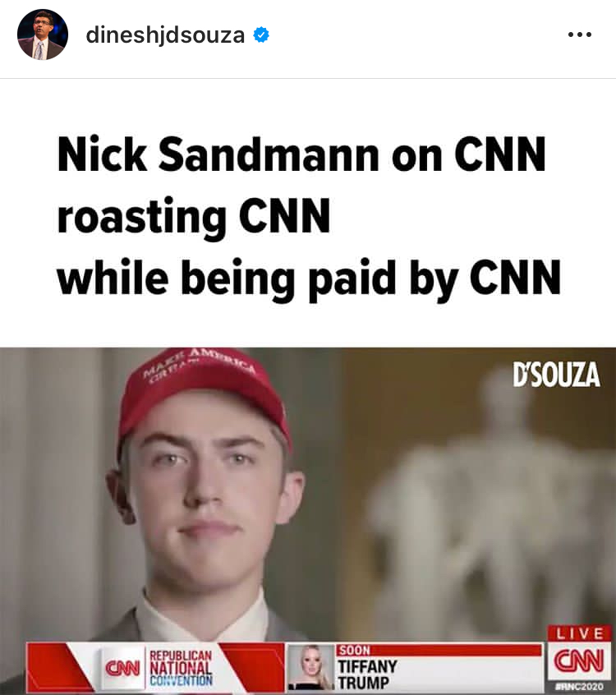Screen dimensions: 616x695
Task: Click the CNN logo beside Republican National Convention
Action: (122, 668)
